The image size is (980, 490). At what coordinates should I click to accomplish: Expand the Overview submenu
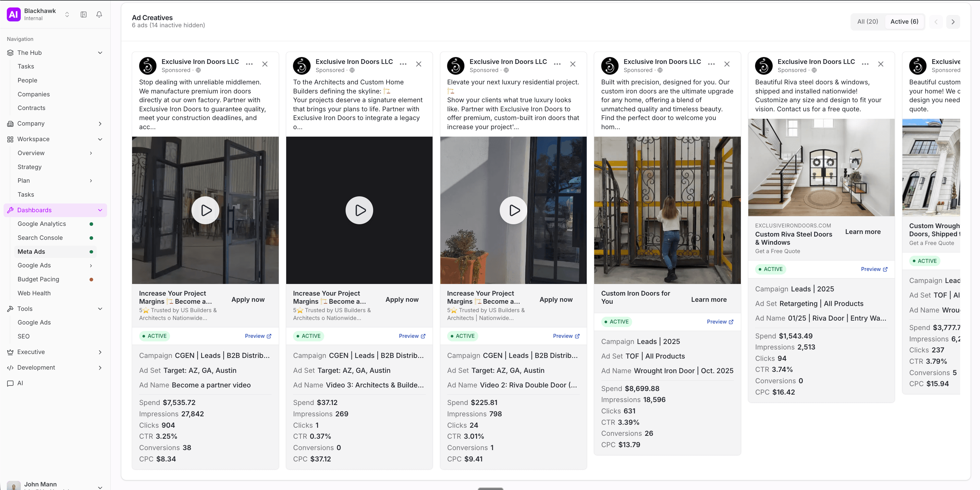pyautogui.click(x=91, y=153)
